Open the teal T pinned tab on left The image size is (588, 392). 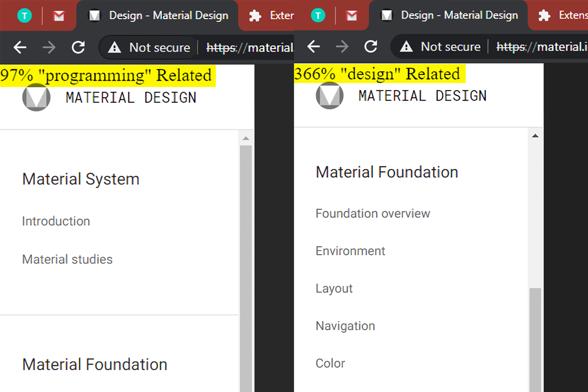click(x=24, y=16)
